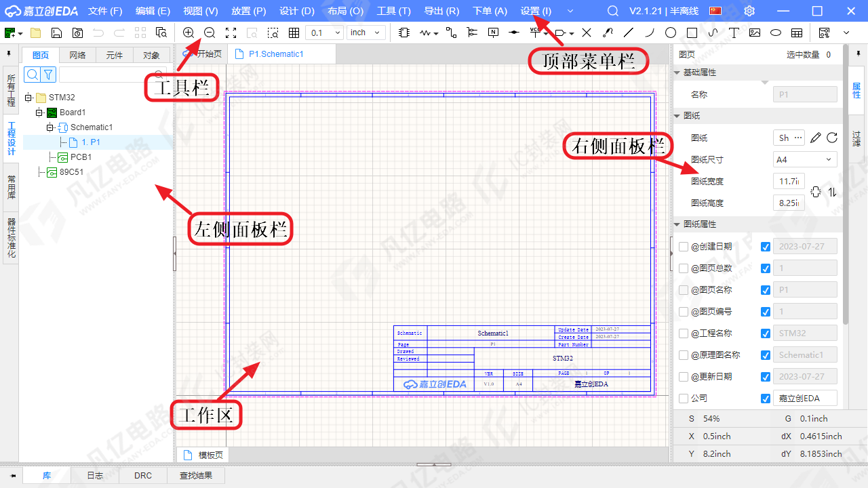Check the @创建日期 left checkbox
868x488 pixels.
pyautogui.click(x=684, y=247)
